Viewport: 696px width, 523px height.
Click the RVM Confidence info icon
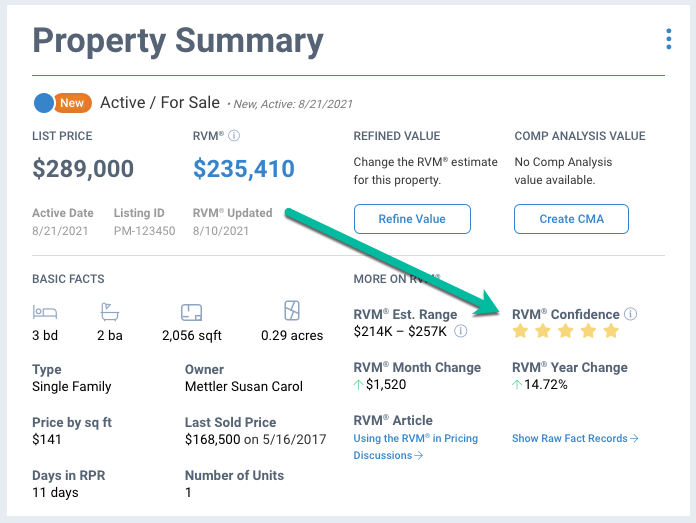point(631,314)
